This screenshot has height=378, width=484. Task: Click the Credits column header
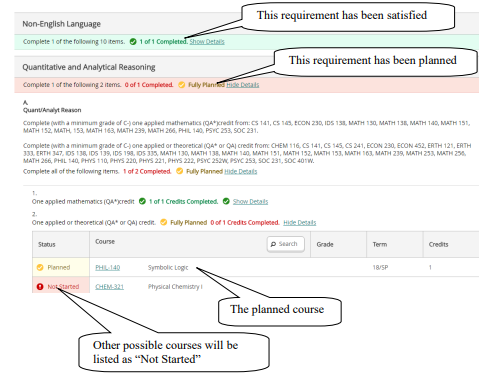[x=438, y=245]
